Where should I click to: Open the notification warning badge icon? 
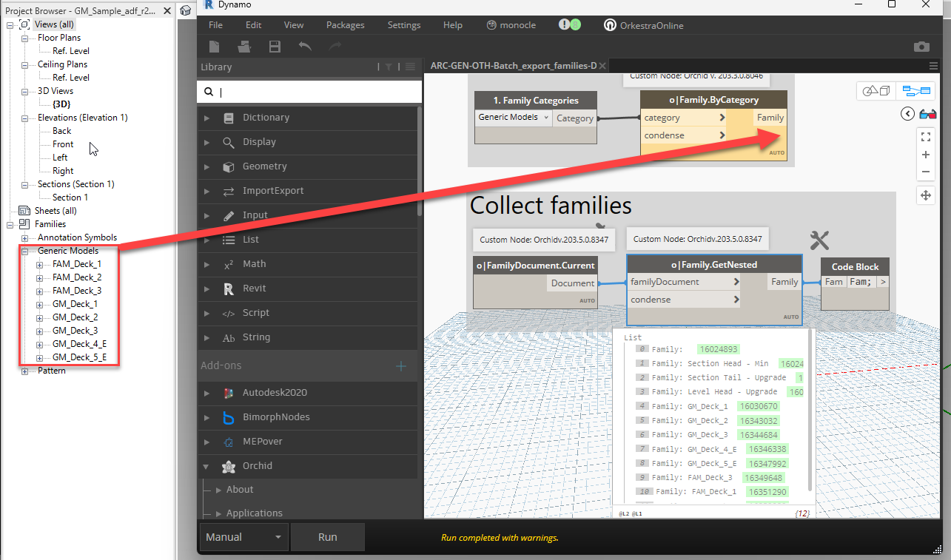click(x=570, y=24)
